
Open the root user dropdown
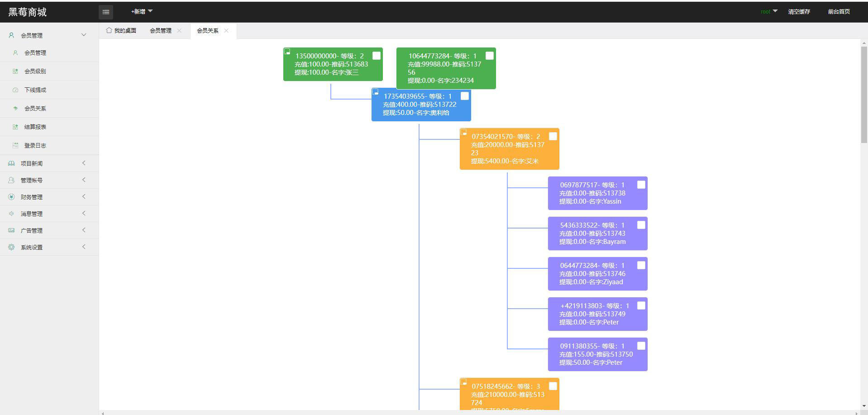(768, 11)
